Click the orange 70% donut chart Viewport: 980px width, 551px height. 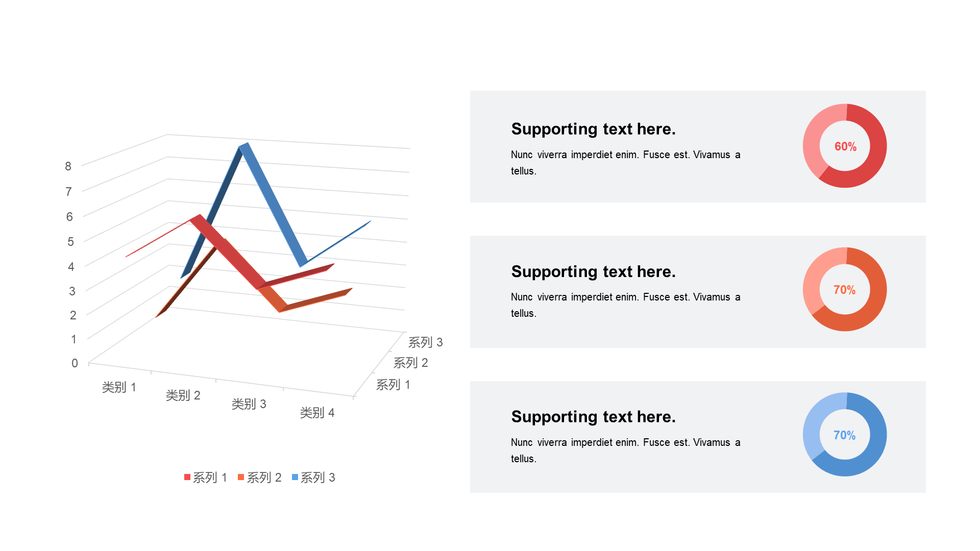[845, 289]
